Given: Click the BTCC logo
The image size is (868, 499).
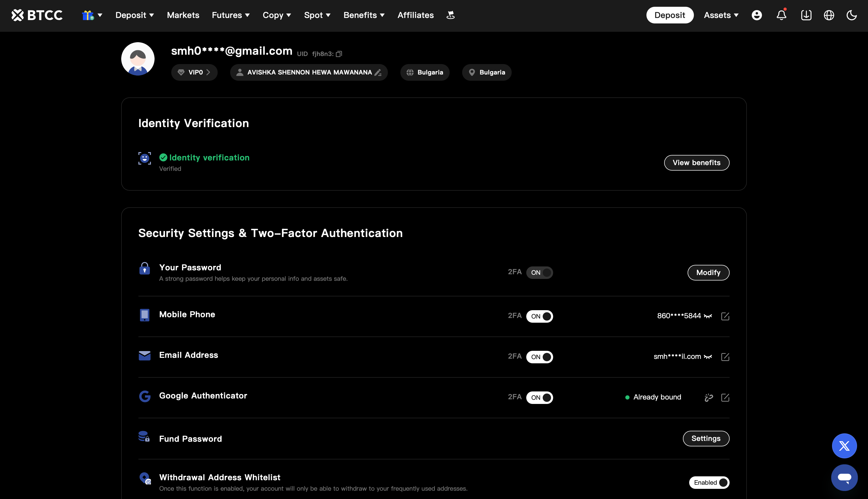Looking at the screenshot, I should pos(37,15).
